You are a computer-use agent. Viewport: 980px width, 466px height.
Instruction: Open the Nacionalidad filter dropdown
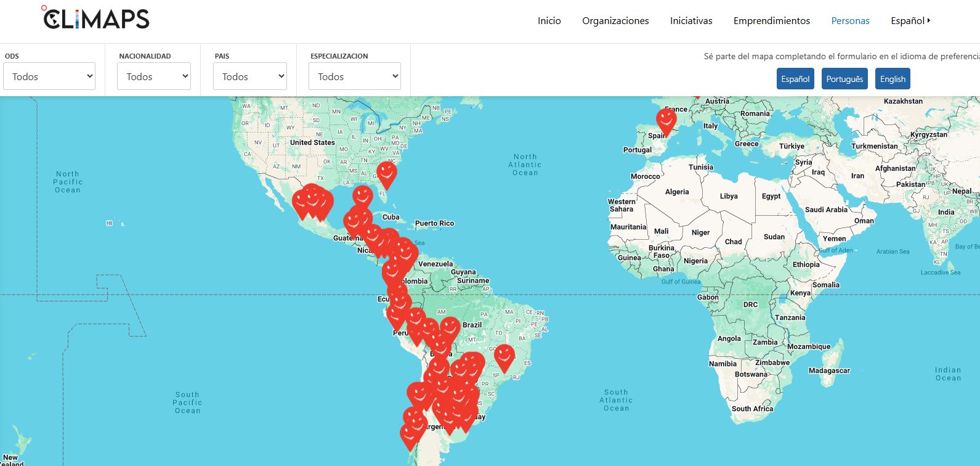154,76
